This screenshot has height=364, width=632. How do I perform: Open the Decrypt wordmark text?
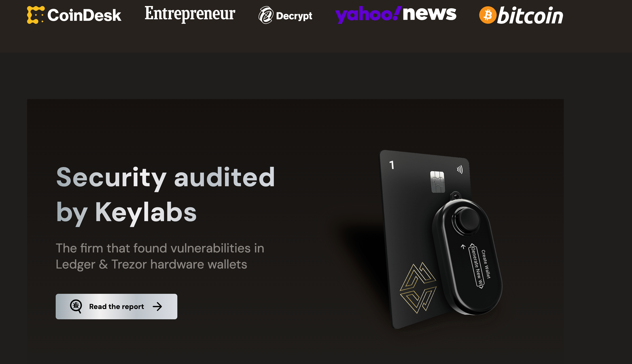294,16
